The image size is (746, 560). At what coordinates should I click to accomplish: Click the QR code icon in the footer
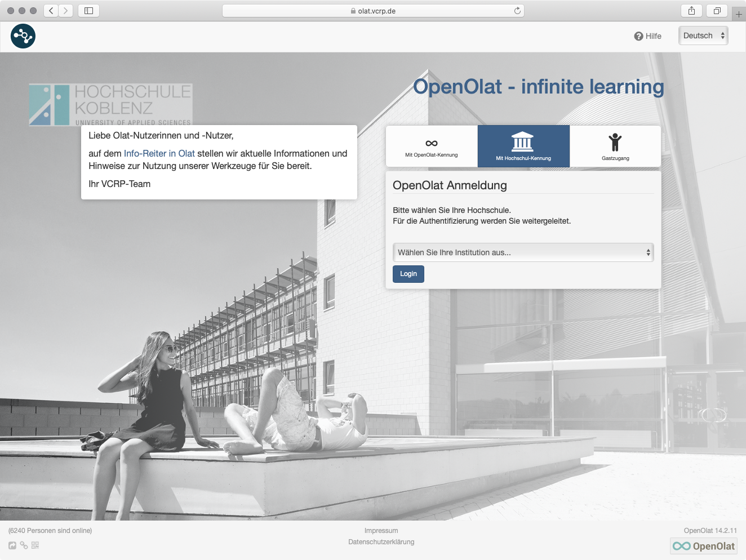[x=35, y=545]
